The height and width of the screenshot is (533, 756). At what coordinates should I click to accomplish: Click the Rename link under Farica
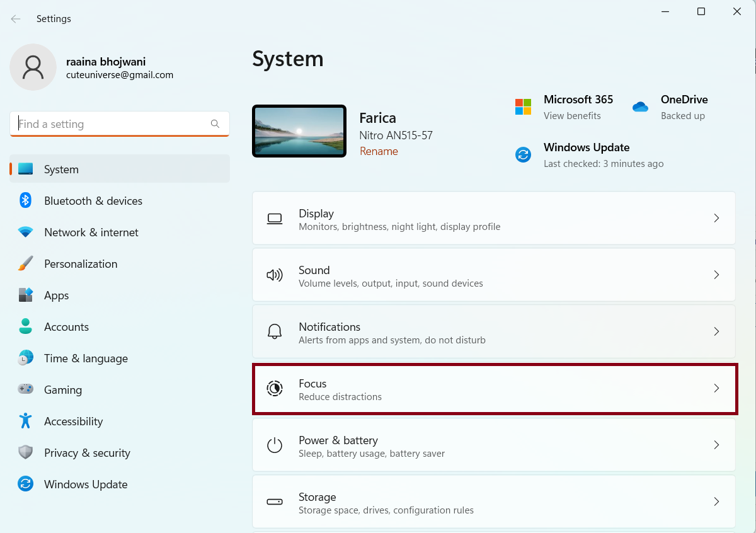tap(379, 151)
